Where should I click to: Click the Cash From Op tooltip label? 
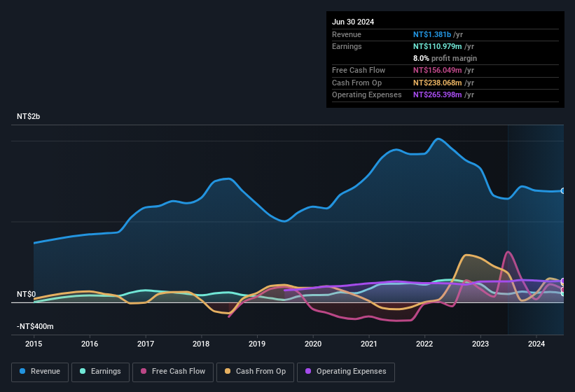(x=356, y=83)
